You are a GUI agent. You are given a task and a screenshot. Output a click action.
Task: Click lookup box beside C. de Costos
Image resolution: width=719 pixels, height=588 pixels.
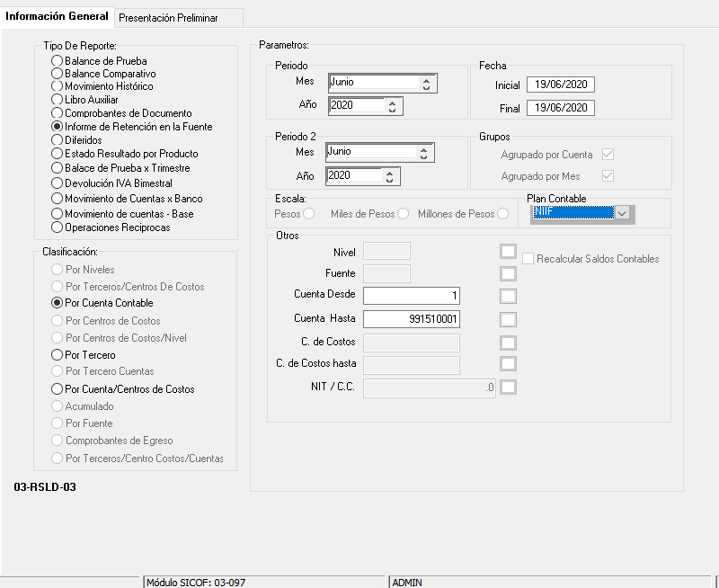(509, 342)
